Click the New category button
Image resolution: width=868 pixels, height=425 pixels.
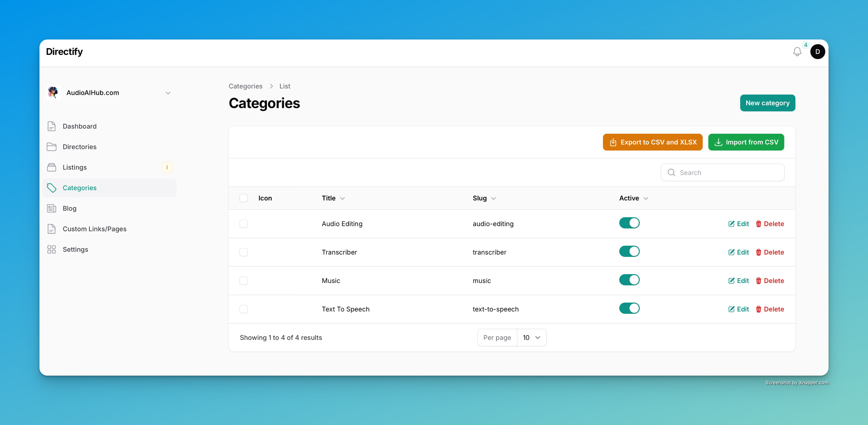click(x=767, y=103)
